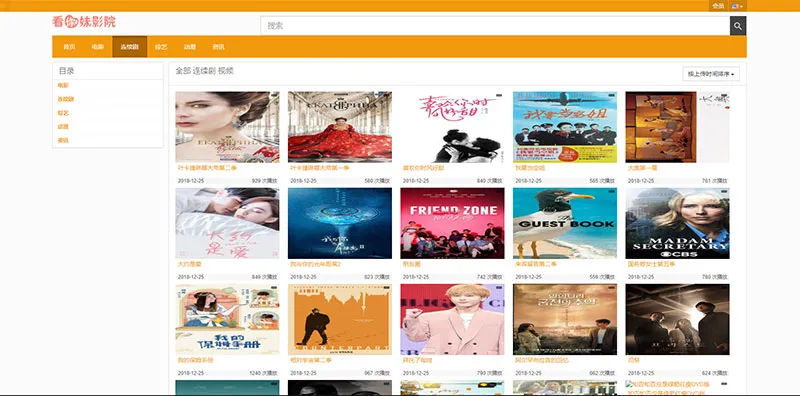Focus the 搜索 search input field
This screenshot has height=396, width=800.
click(x=495, y=26)
